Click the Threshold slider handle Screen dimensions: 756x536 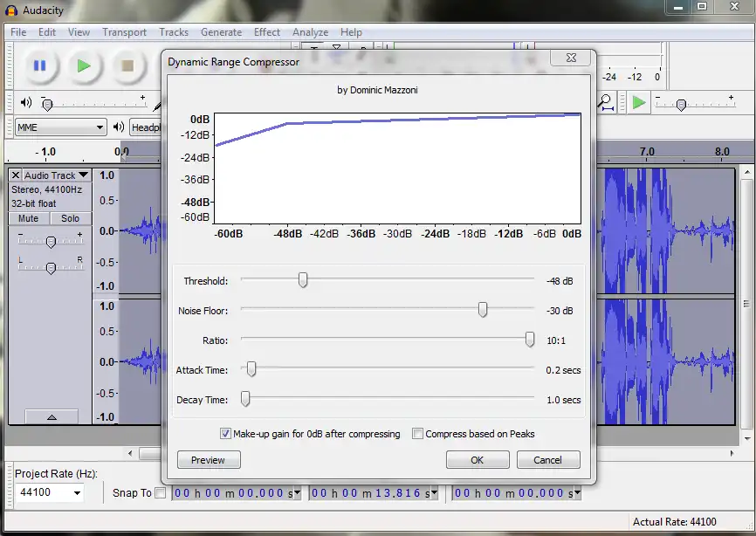[302, 280]
